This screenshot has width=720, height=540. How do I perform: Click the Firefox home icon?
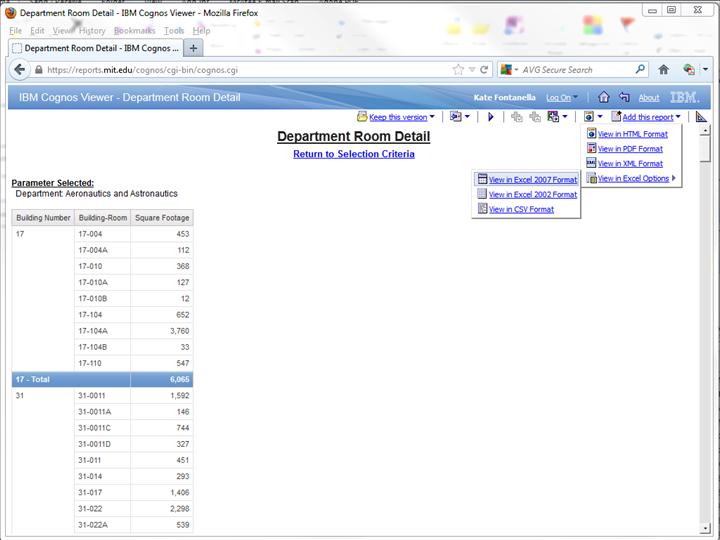pyautogui.click(x=663, y=70)
